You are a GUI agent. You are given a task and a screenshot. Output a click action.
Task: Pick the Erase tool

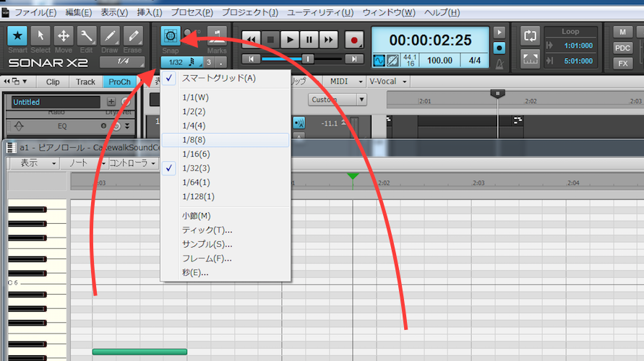point(133,35)
